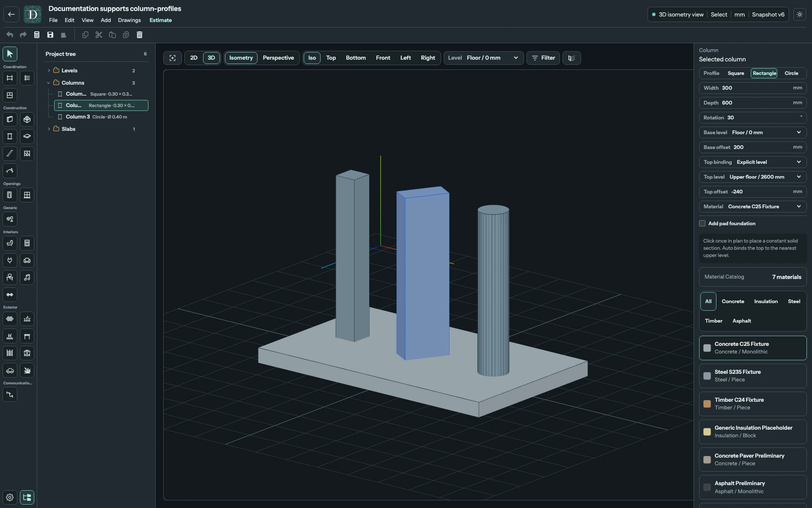Click Generic Insulation Placeholder color swatch
This screenshot has width=812, height=508.
click(707, 432)
